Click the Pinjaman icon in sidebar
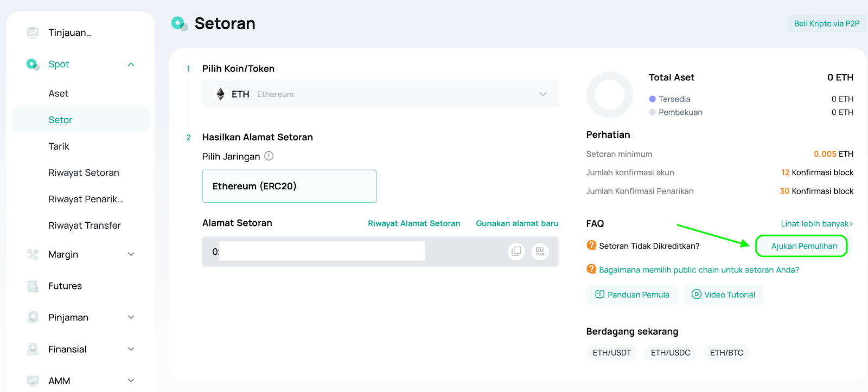Viewport: 868px width, 392px height. pos(33,317)
